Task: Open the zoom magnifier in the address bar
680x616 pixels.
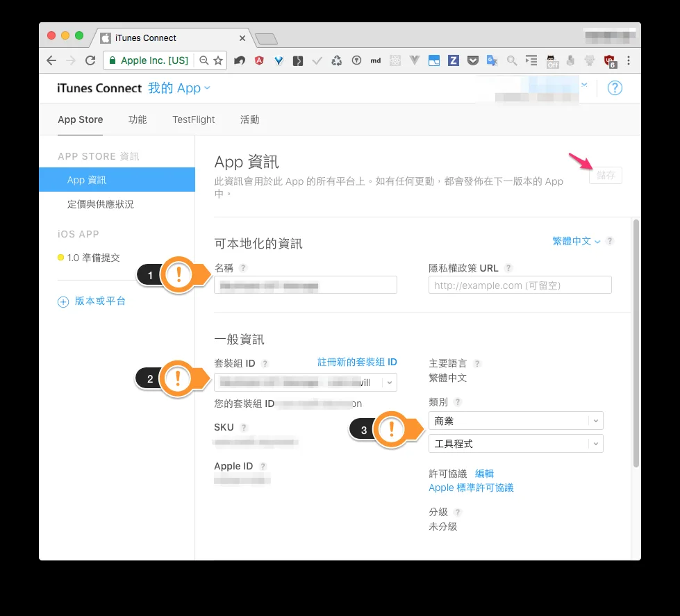Action: tap(204, 60)
